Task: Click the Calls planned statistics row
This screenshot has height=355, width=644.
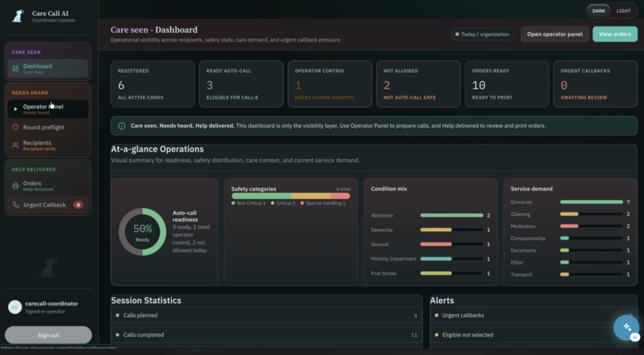Action: [267, 315]
